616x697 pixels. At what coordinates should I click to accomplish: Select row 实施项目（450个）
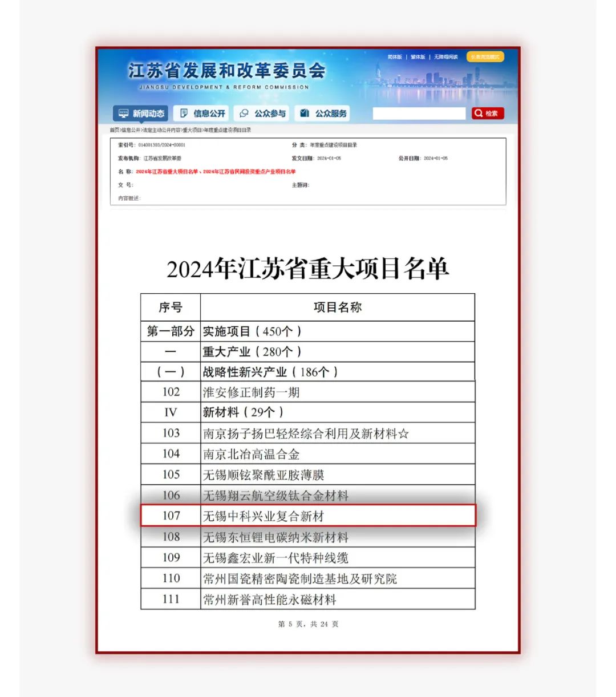308,331
